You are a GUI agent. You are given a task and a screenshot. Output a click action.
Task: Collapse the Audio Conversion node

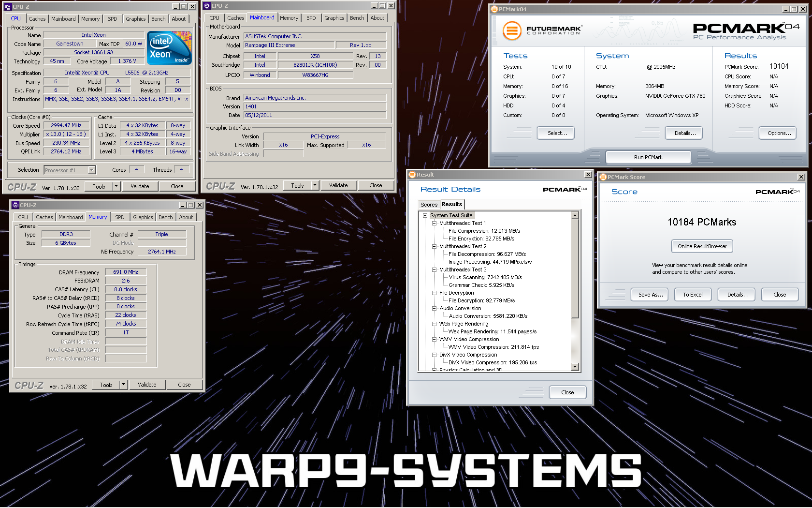pos(434,309)
